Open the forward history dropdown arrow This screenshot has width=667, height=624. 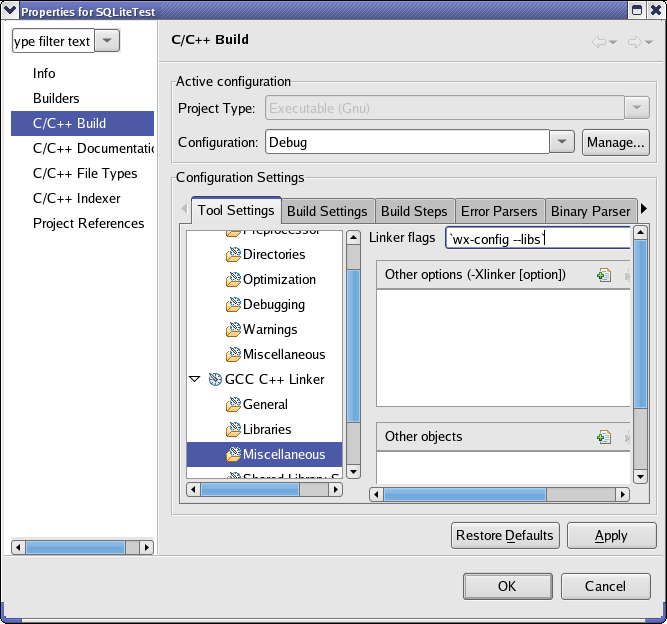click(649, 42)
